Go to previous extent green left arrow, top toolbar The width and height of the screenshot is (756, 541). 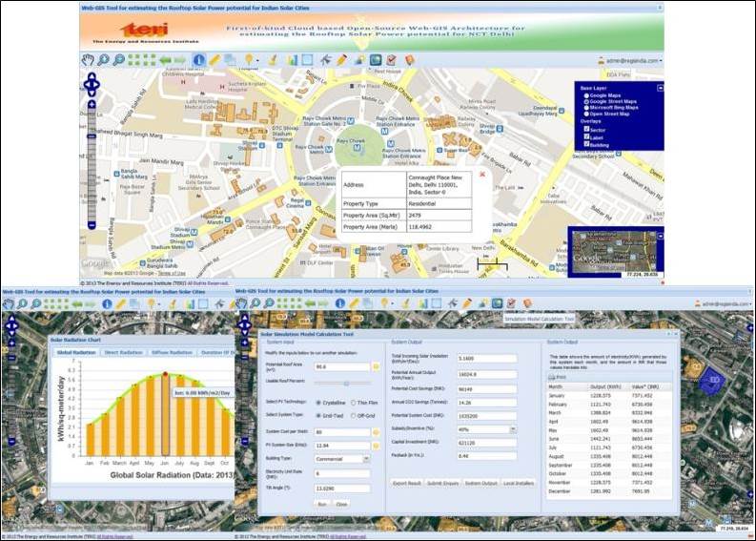click(165, 60)
